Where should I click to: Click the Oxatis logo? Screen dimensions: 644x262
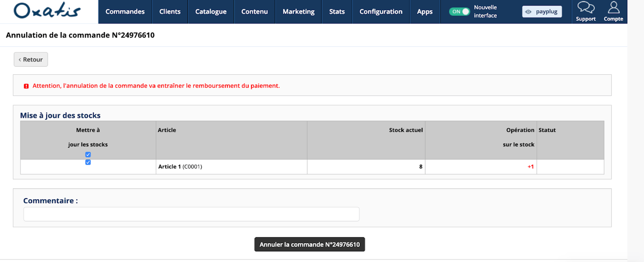pos(47,11)
